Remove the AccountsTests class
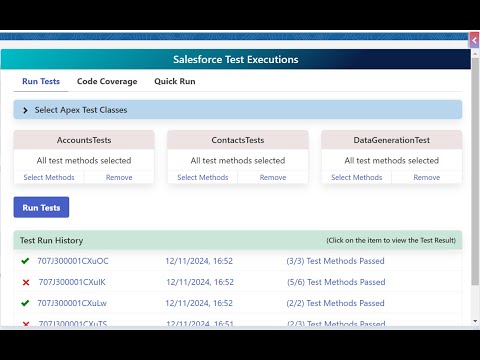The image size is (480, 360). (x=119, y=177)
